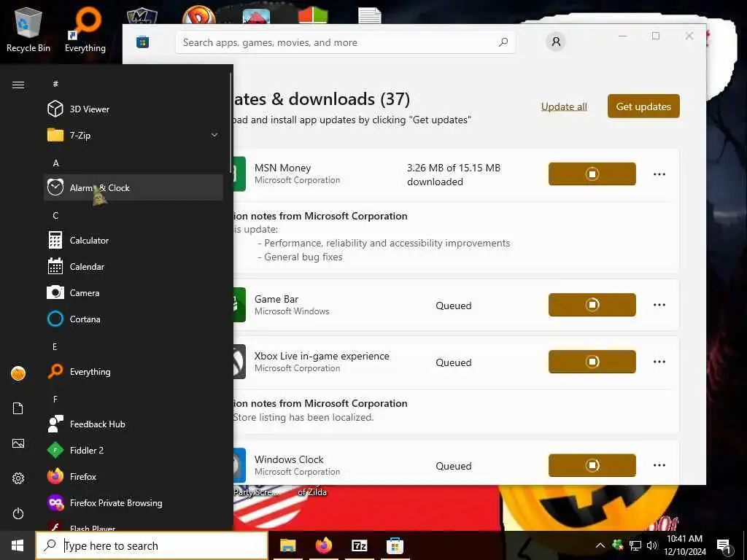Launch Everything in the Start menu list
Viewport: 747px width, 560px height.
click(133, 371)
